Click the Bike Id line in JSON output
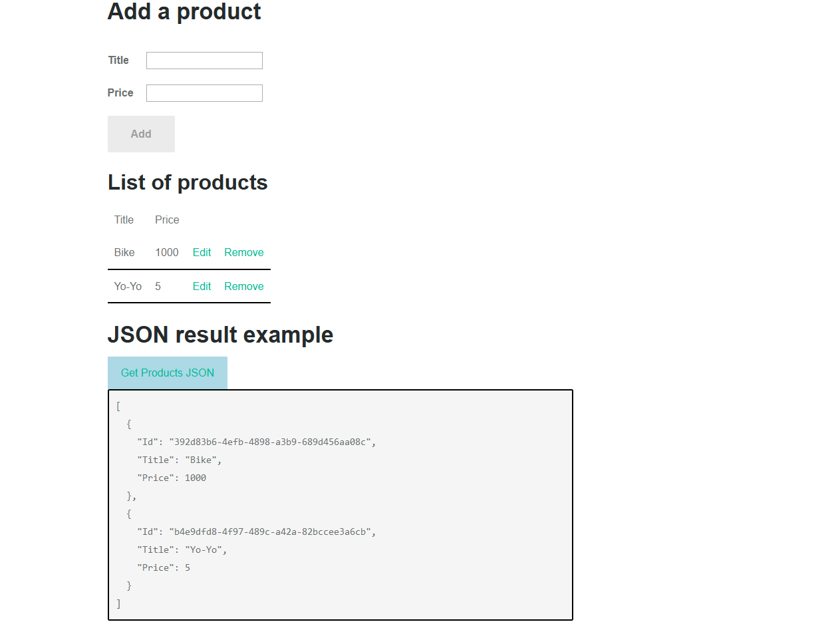840x628 pixels. pos(256,442)
